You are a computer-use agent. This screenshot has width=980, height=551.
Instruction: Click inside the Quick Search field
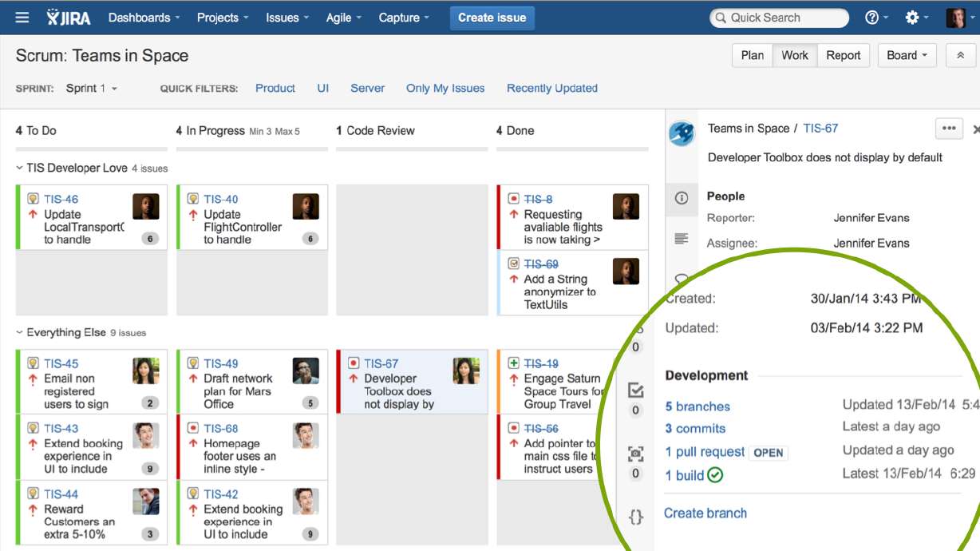coord(778,17)
